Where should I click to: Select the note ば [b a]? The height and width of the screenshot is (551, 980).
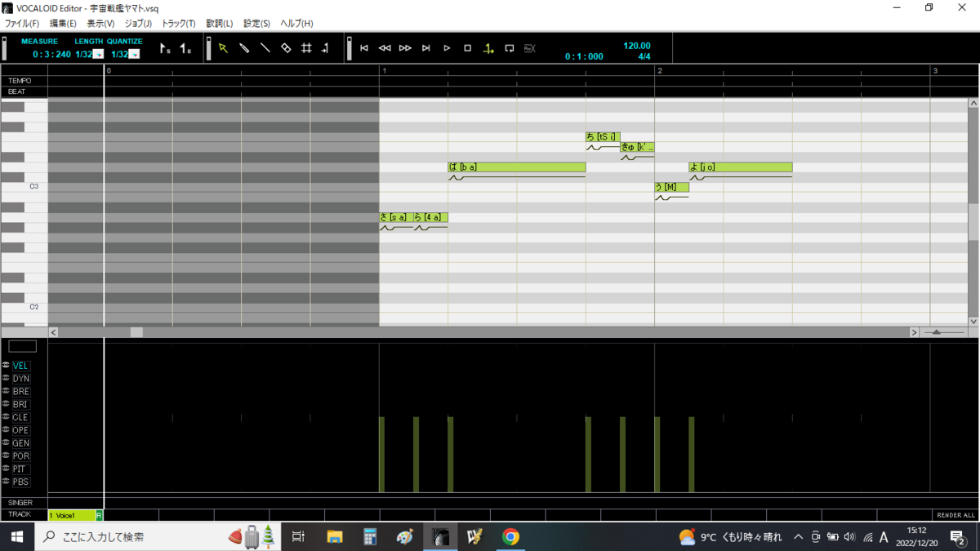click(517, 167)
